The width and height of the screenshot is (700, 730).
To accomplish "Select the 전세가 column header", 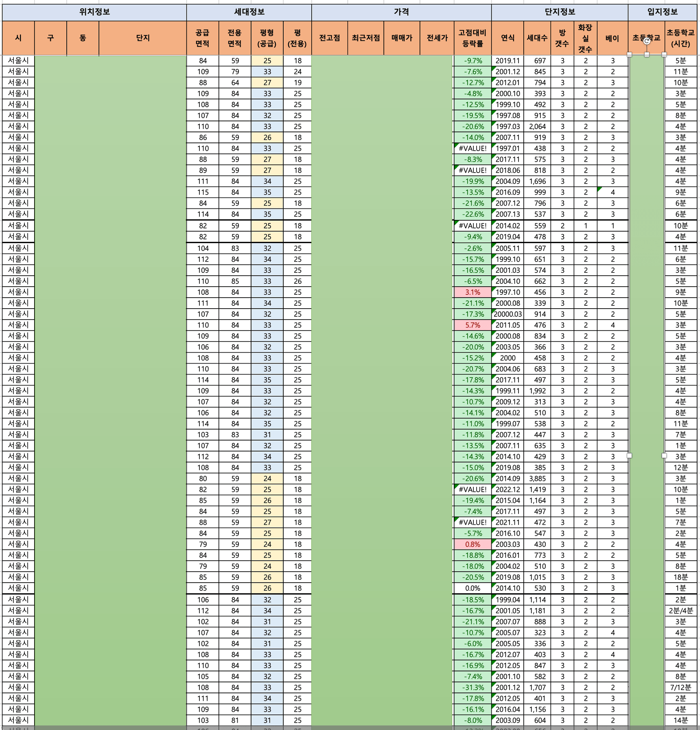I will 437,38.
